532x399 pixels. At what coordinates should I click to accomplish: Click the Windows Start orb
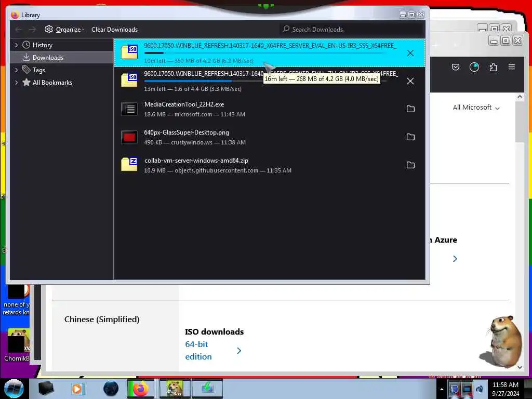click(14, 389)
